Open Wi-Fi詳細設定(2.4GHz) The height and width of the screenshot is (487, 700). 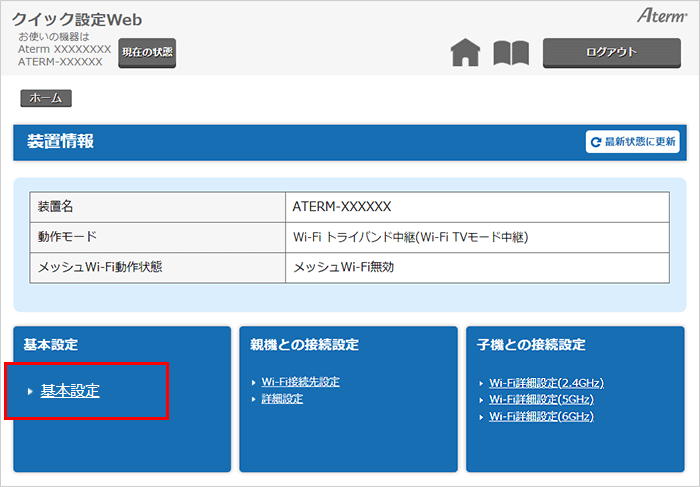click(x=546, y=383)
